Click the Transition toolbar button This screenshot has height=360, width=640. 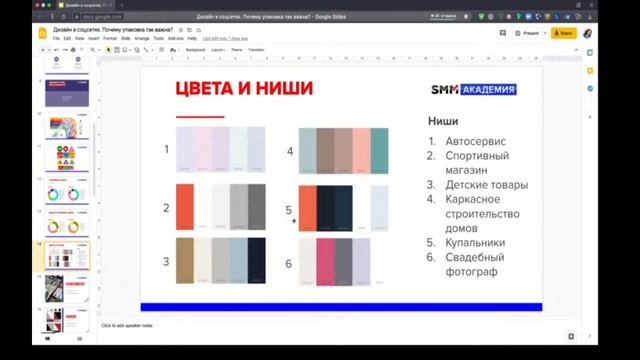[x=256, y=50]
